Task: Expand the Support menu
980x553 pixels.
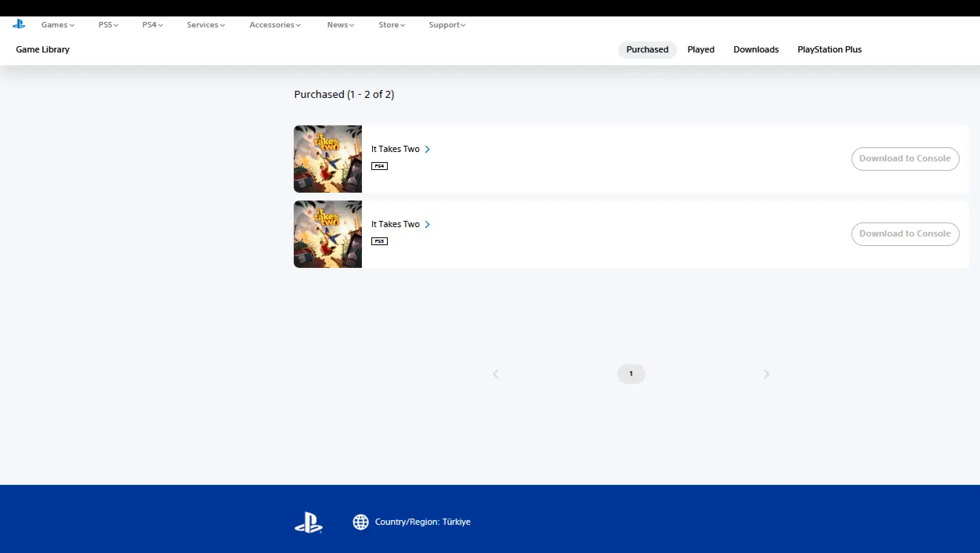Action: coord(447,25)
